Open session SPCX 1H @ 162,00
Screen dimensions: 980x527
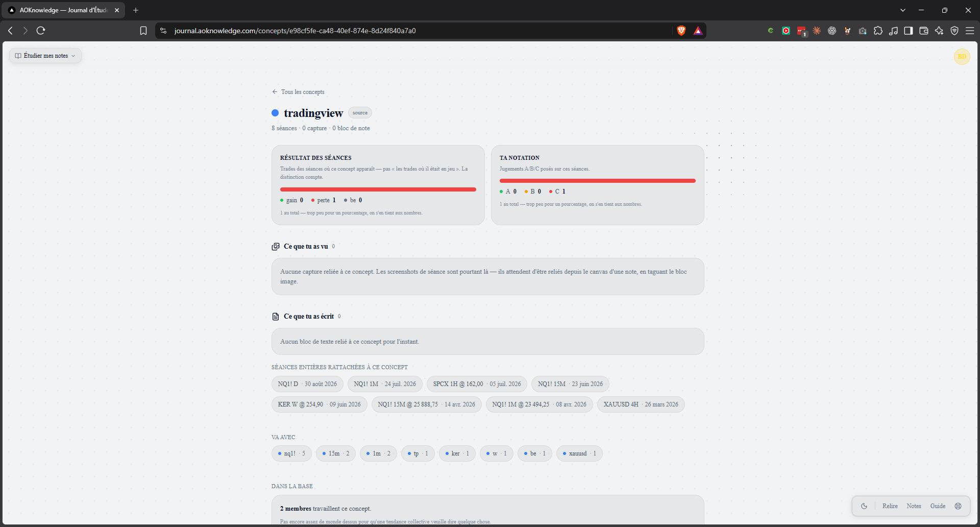(477, 384)
